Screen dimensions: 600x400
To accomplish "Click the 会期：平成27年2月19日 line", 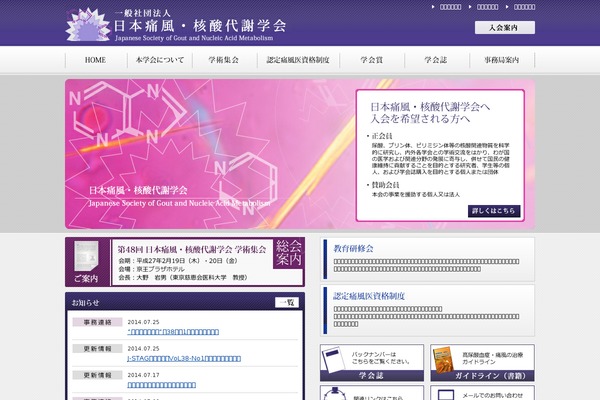I will pos(178,261).
